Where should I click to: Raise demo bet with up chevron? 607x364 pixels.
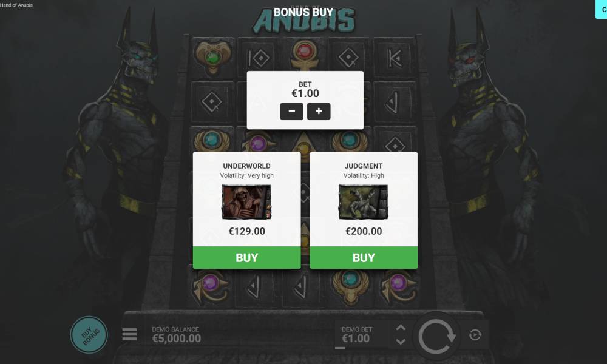pyautogui.click(x=401, y=328)
